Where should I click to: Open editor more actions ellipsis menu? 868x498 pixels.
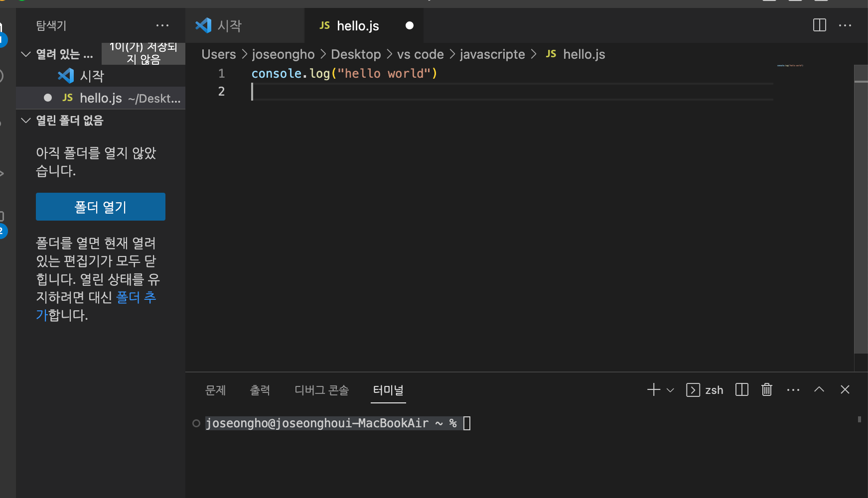point(845,25)
